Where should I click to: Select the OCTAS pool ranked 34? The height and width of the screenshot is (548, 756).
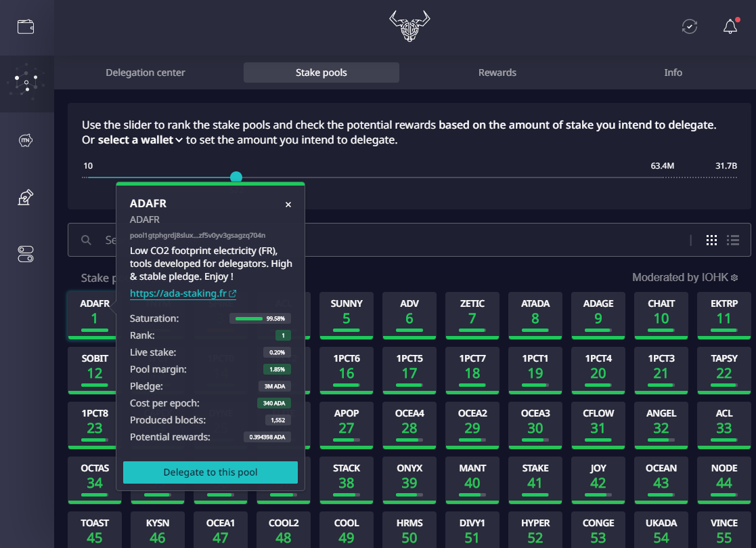click(95, 480)
